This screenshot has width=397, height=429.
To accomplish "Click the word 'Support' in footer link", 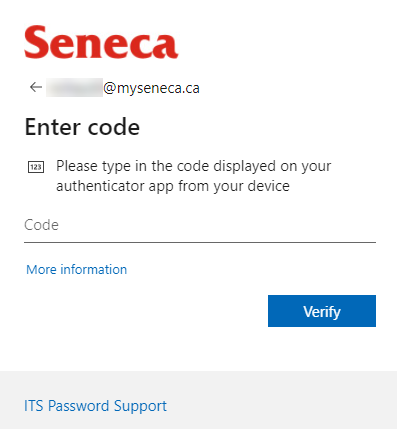I will coord(140,406).
